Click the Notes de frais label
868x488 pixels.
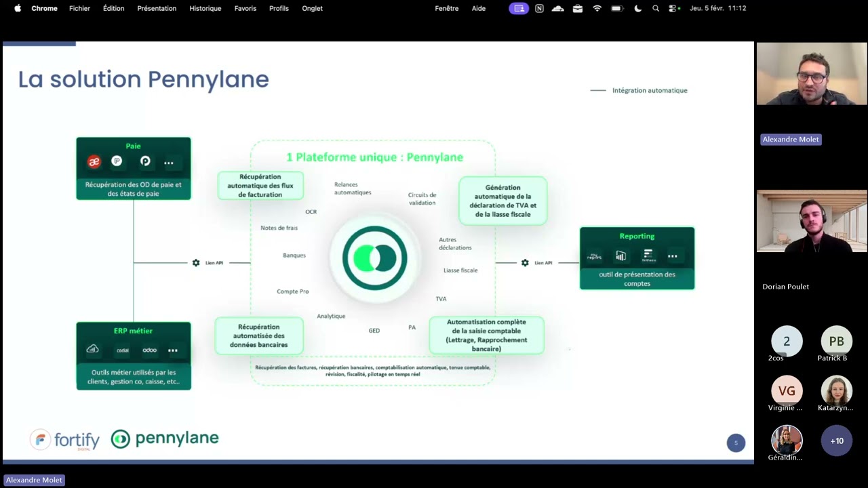pos(279,228)
